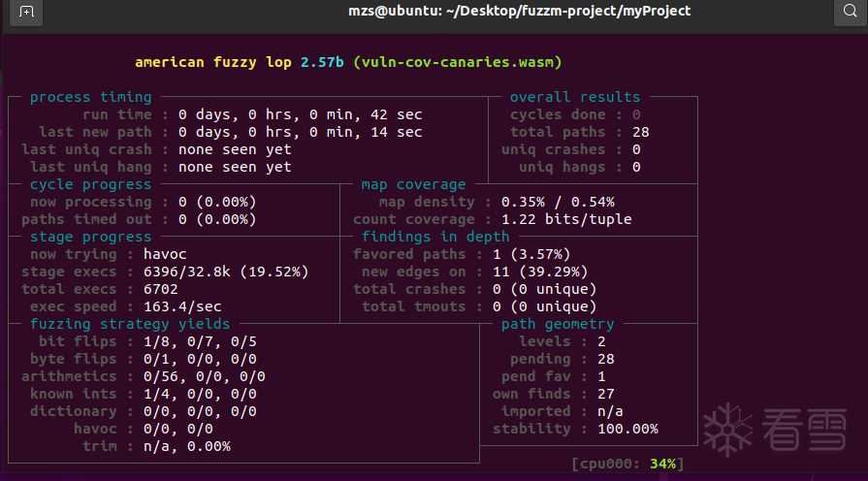Select the levels value 2
Image resolution: width=868 pixels, height=481 pixels.
click(x=601, y=341)
